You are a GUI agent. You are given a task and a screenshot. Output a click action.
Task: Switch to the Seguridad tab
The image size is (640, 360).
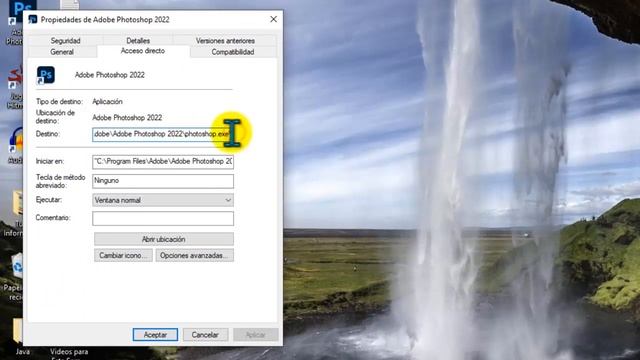pyautogui.click(x=65, y=40)
